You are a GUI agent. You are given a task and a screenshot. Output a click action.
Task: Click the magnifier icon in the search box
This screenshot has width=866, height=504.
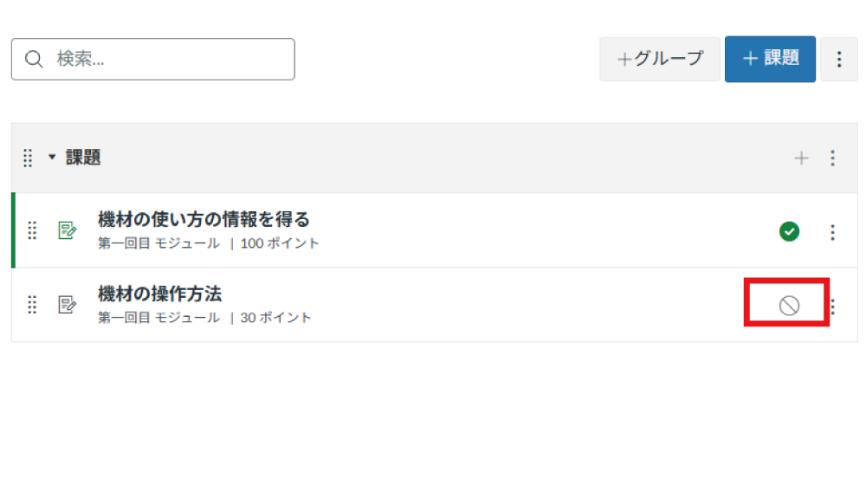point(34,59)
